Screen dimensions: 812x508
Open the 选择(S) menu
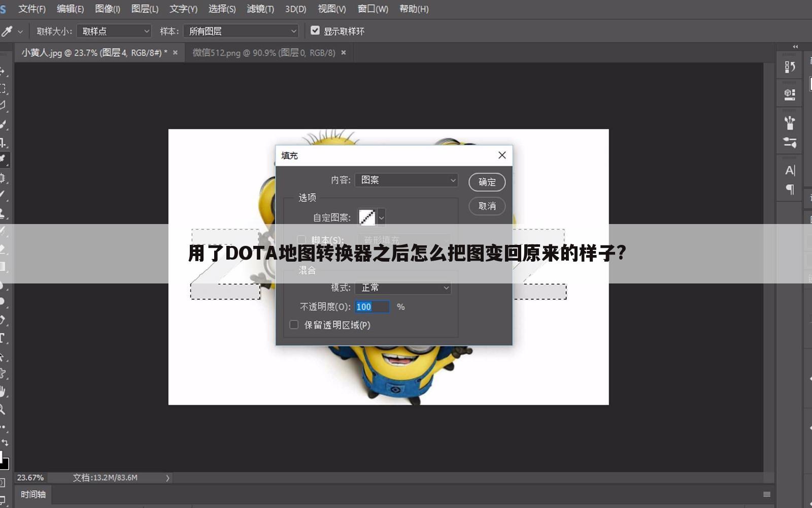coord(222,9)
